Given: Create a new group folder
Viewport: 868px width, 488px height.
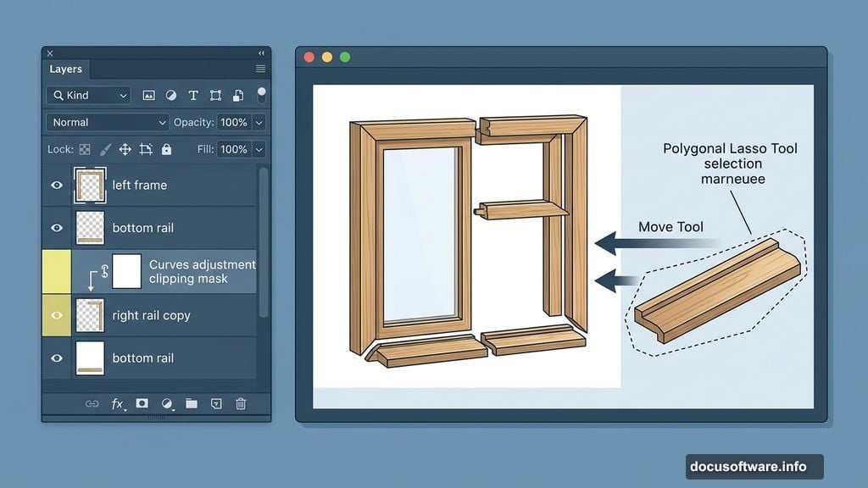Looking at the screenshot, I should tap(191, 404).
